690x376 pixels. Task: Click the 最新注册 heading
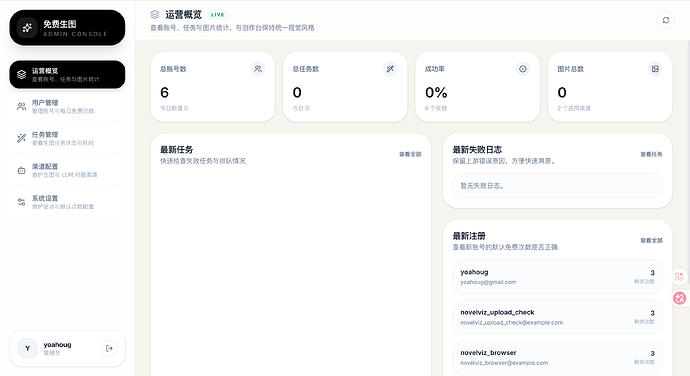[469, 236]
